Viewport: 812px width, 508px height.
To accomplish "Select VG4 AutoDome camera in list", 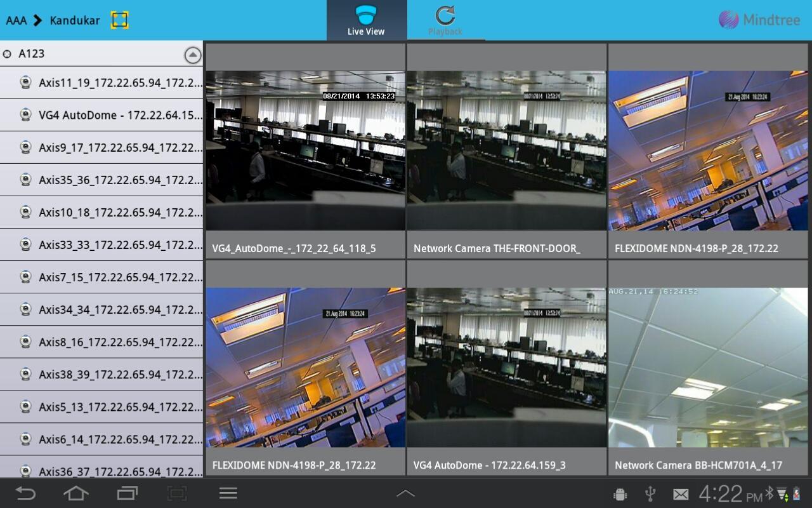I will coord(121,115).
